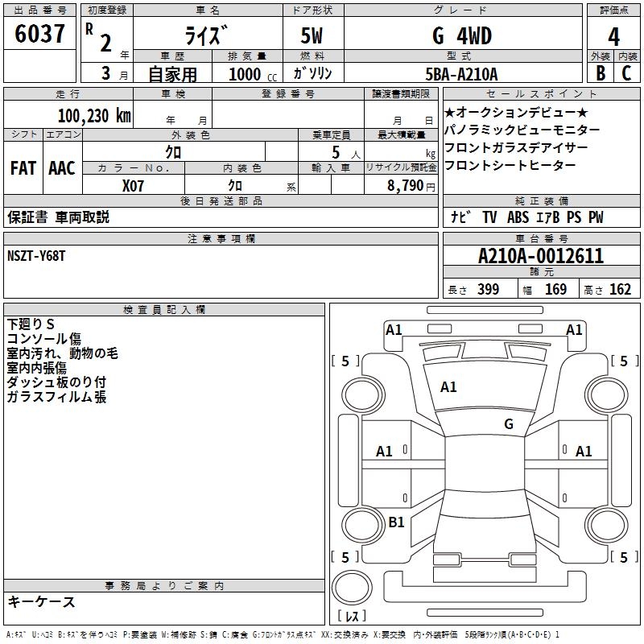Screen dimensions: 644x644
Task: Select the 検査員記入欄 header
Action: [164, 310]
